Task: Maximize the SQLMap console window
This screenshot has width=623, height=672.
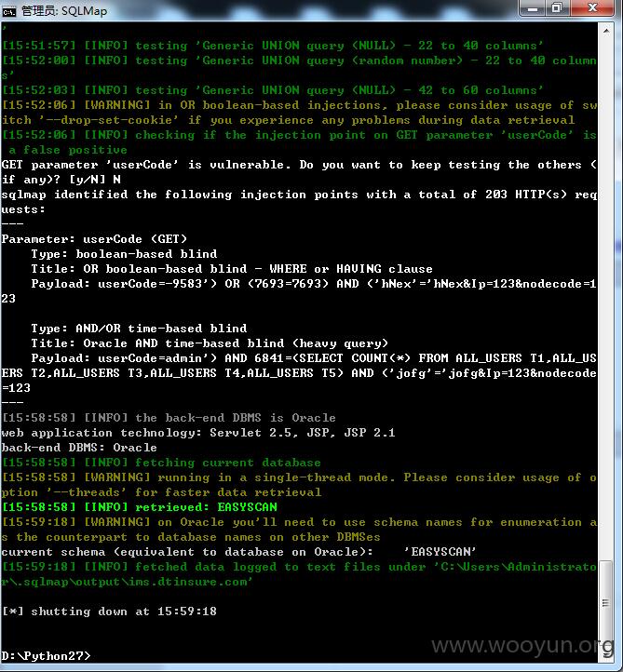Action: [x=557, y=8]
